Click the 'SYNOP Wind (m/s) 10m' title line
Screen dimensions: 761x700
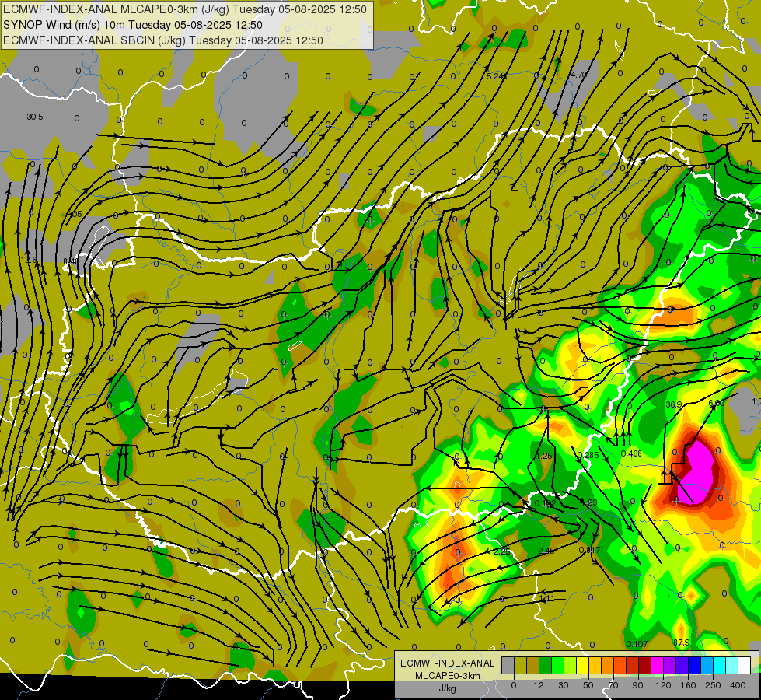click(x=65, y=25)
